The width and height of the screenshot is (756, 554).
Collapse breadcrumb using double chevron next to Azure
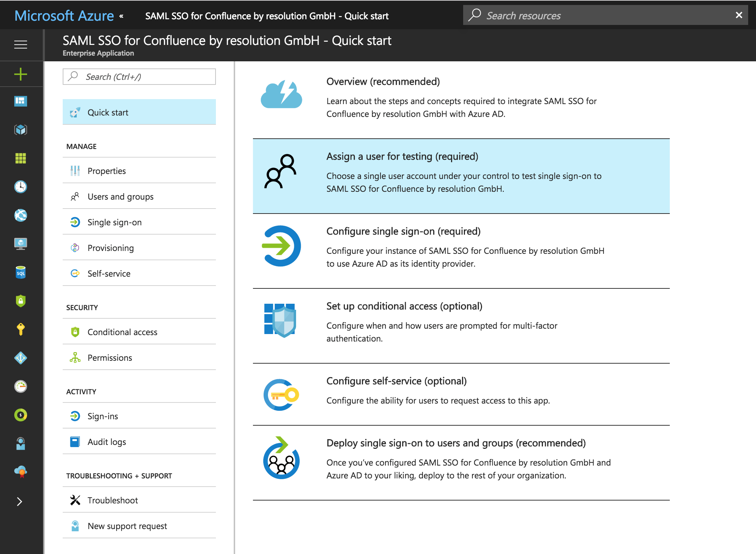121,16
